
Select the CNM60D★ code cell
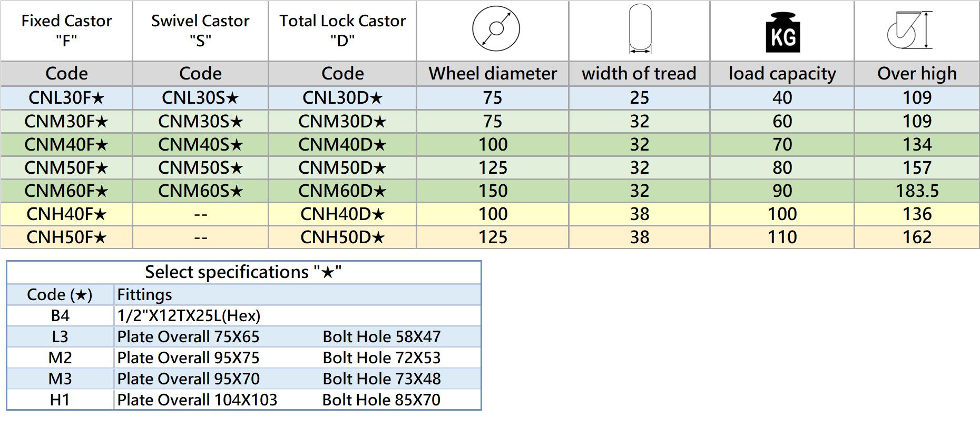pos(342,191)
